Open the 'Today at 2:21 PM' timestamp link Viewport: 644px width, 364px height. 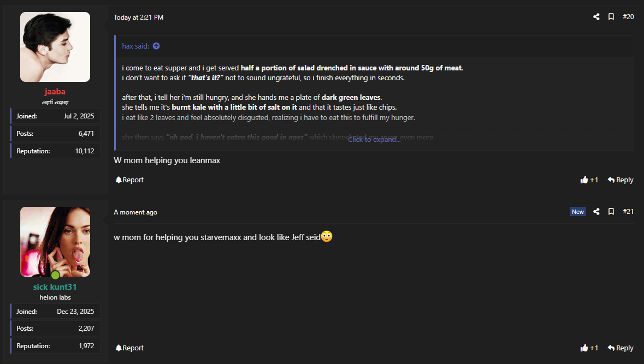(x=138, y=17)
